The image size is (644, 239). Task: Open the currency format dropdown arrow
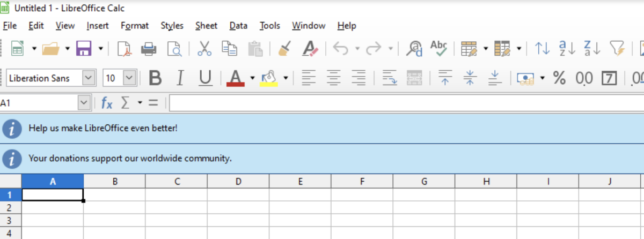pyautogui.click(x=542, y=78)
